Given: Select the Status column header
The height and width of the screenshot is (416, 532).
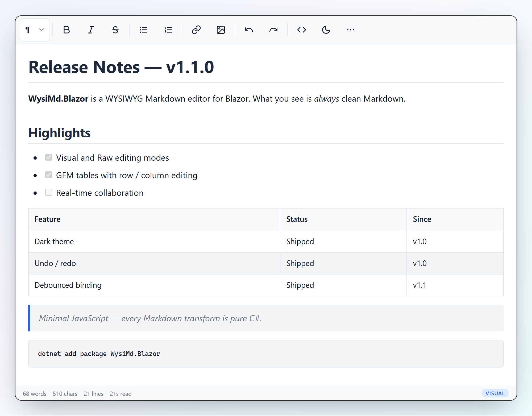Looking at the screenshot, I should tap(343, 219).
